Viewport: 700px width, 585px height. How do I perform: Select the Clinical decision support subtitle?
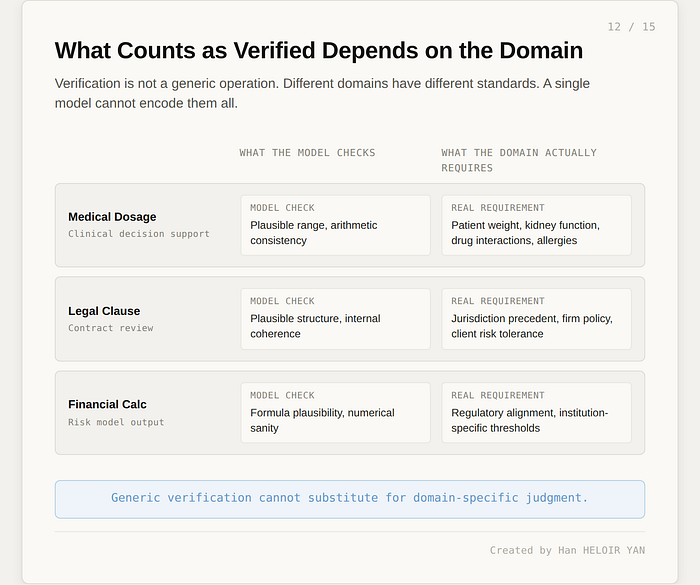tap(139, 234)
